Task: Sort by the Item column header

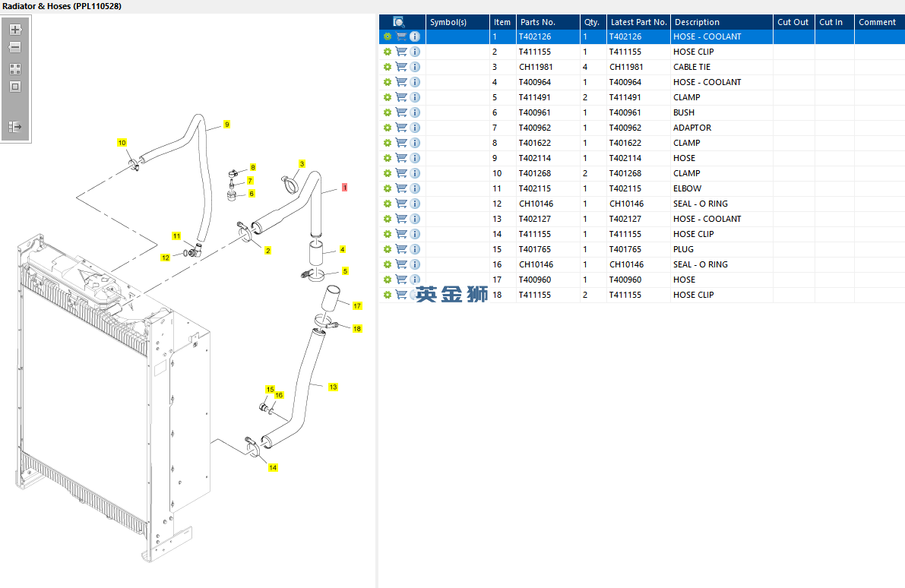Action: pyautogui.click(x=502, y=22)
